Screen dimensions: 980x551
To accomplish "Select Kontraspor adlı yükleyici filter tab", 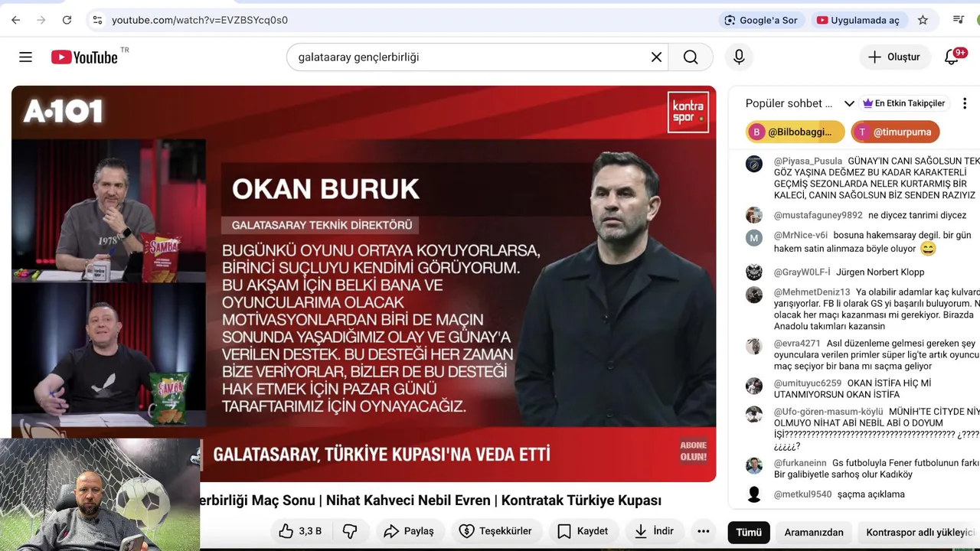I will coord(920,533).
